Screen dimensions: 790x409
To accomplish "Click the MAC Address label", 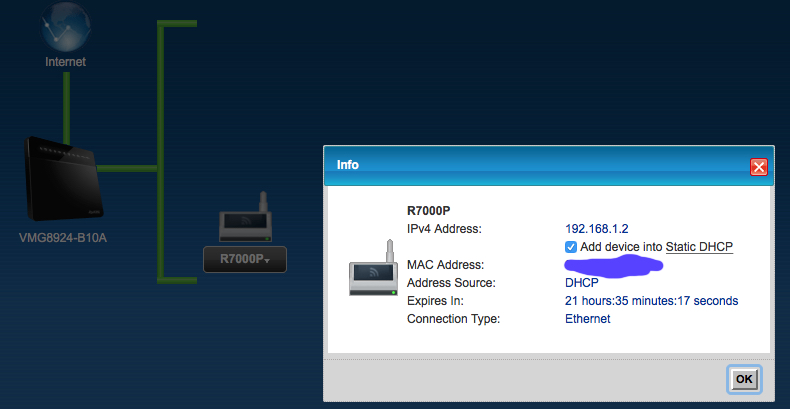I will pyautogui.click(x=445, y=264).
